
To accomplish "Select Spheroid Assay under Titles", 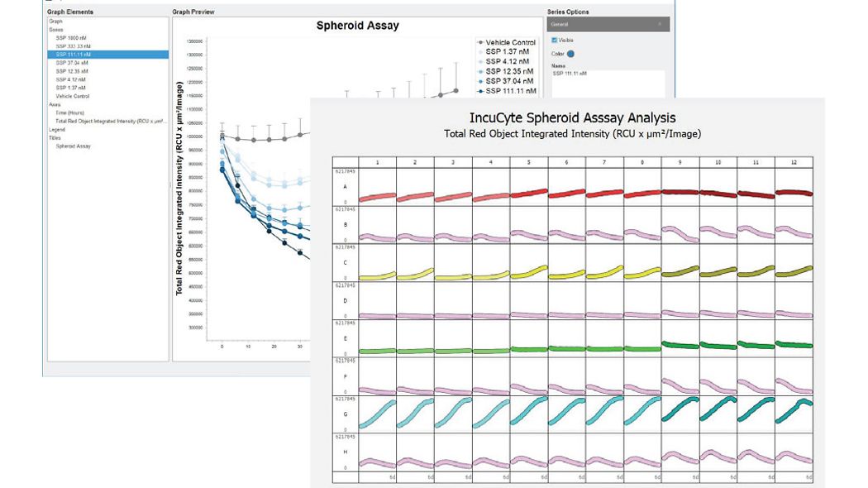I will click(74, 146).
